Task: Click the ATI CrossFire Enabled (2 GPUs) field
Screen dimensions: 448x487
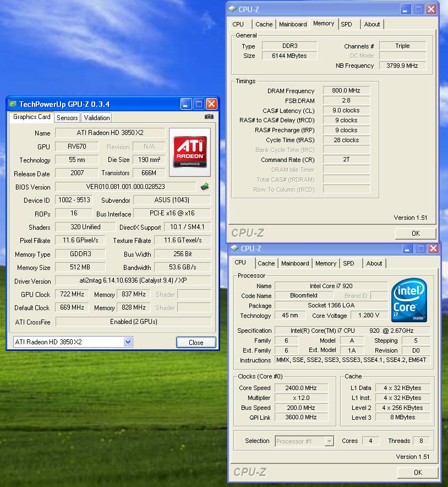Action: (x=133, y=322)
